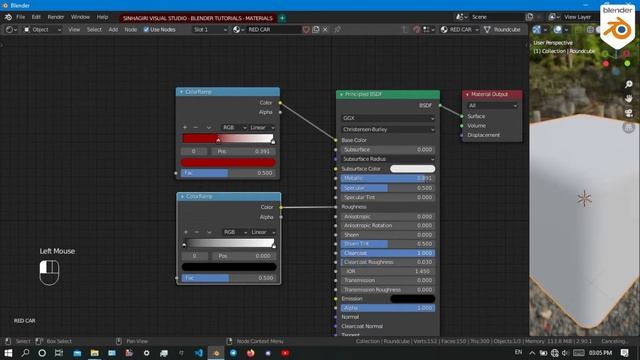Open the Edit menu
This screenshot has height=360, width=640.
[36, 17]
